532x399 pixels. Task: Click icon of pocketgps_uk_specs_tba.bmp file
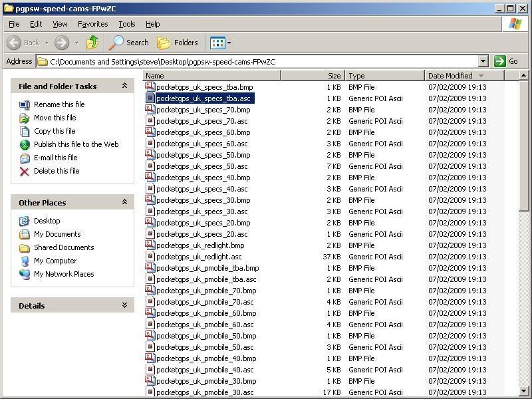[150, 86]
